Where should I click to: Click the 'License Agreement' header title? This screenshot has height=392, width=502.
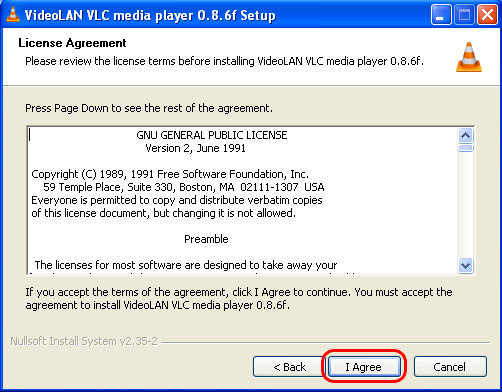[72, 43]
